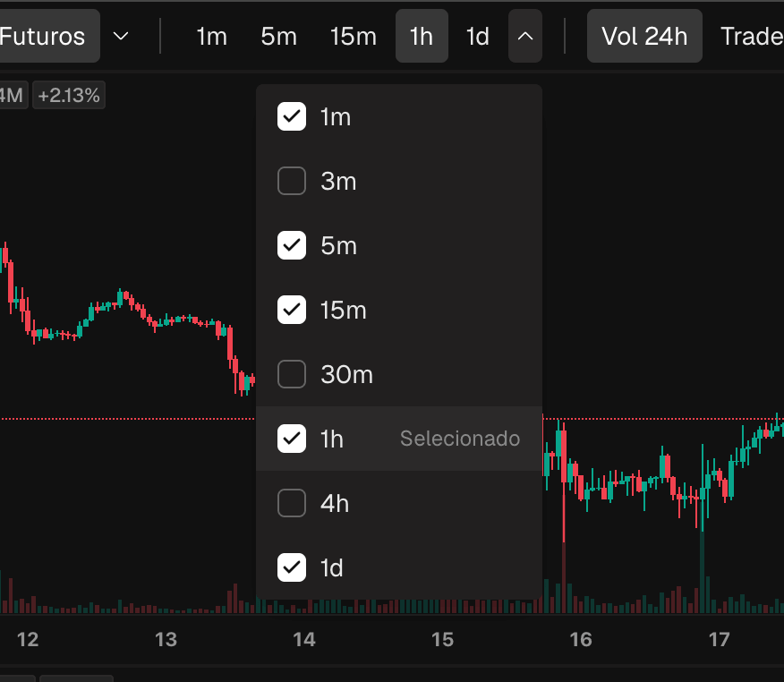Click the +2.13% change badge
Viewport: 784px width, 682px height.
[69, 95]
